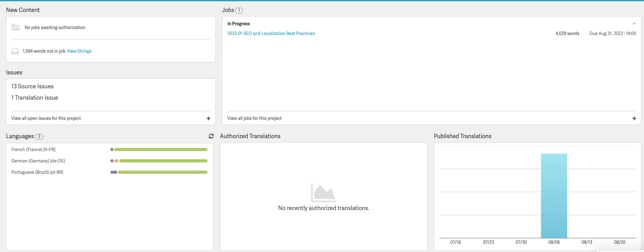Click the Languages refresh icon
Viewport: 644px width, 252px height.
point(211,136)
